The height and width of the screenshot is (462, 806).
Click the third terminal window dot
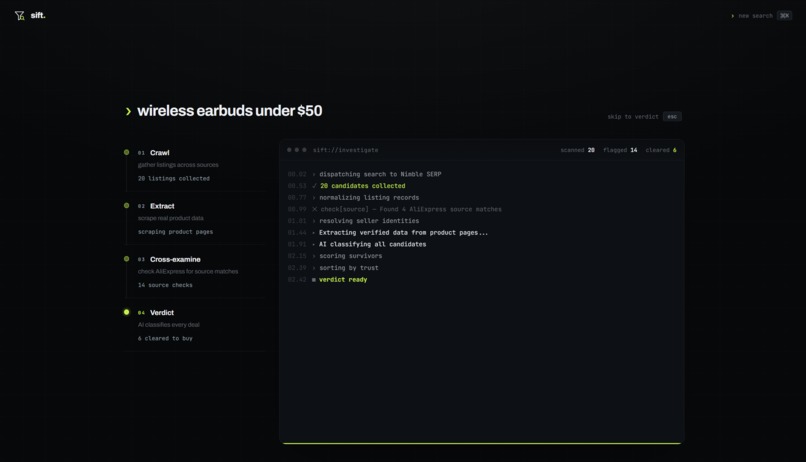pyautogui.click(x=304, y=150)
